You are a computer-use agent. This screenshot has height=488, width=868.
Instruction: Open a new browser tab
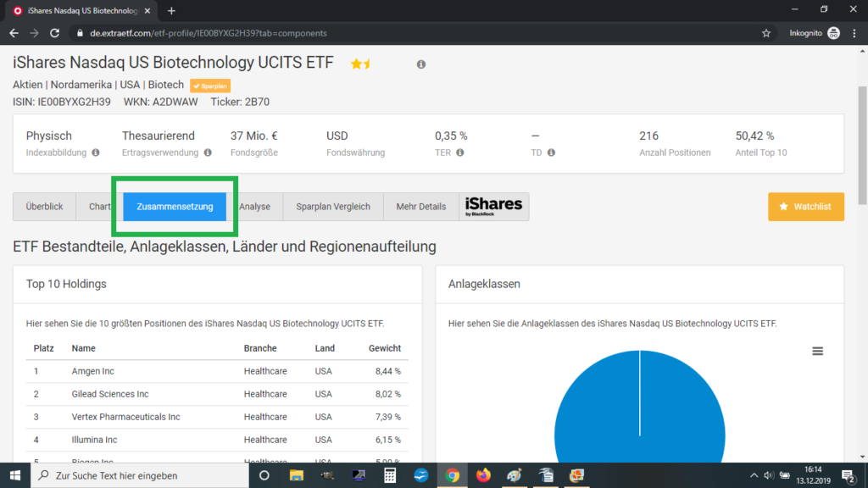(x=171, y=10)
